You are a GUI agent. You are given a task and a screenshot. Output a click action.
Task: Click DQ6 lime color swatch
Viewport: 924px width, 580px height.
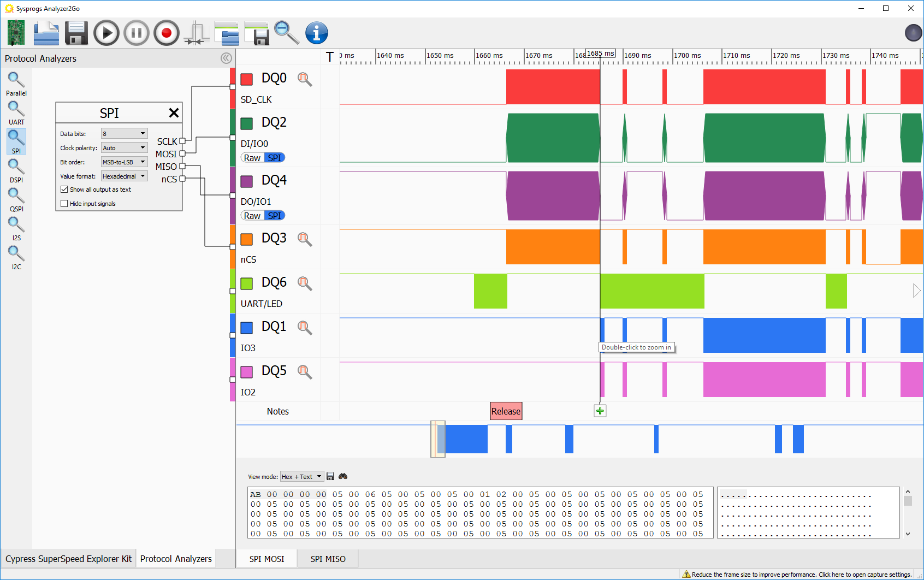point(247,283)
